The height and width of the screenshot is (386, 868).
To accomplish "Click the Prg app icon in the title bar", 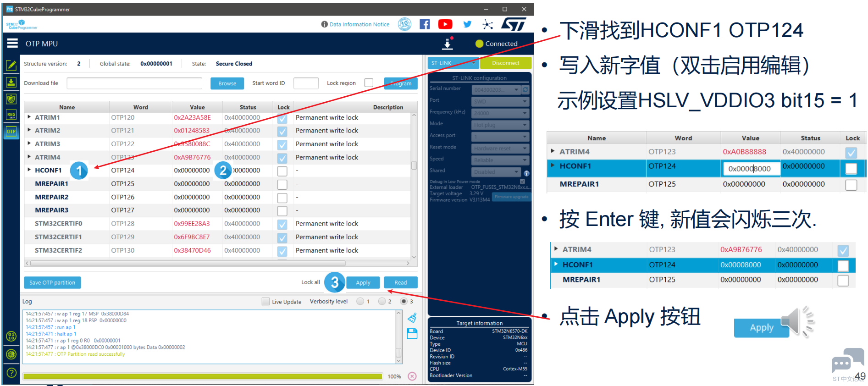I will 10,9.
